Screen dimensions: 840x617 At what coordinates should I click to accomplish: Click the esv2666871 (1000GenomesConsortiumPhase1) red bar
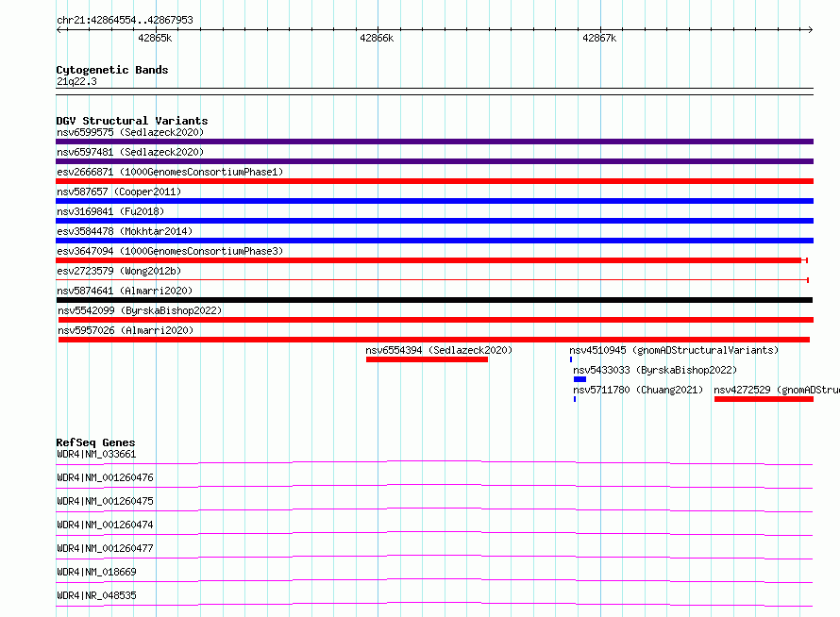tap(434, 181)
